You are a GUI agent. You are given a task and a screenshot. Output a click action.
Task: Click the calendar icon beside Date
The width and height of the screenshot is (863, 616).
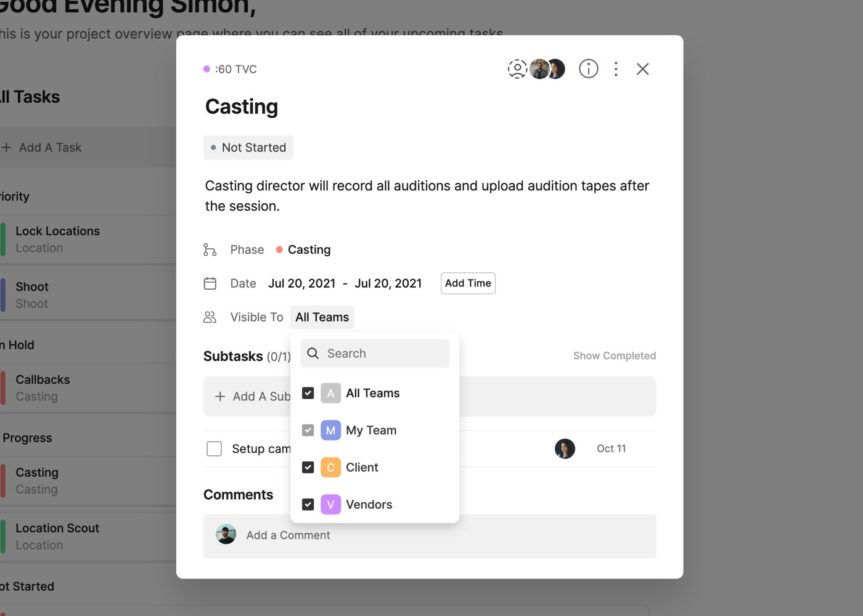210,283
